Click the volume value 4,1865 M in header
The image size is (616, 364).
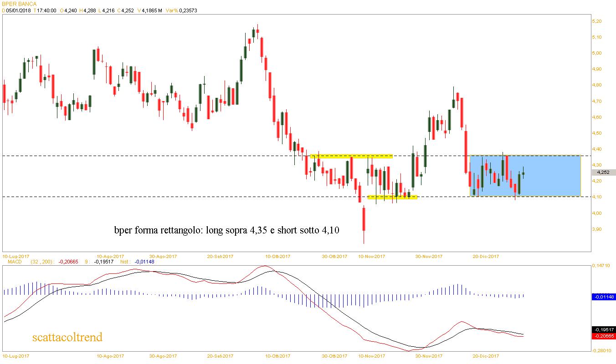pyautogui.click(x=153, y=10)
